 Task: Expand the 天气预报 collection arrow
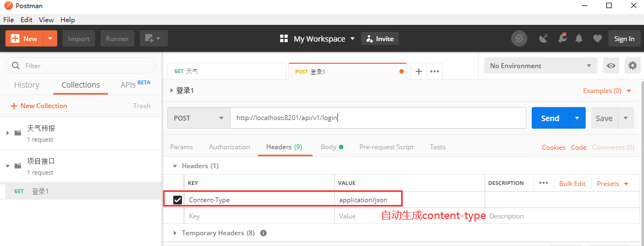point(8,133)
